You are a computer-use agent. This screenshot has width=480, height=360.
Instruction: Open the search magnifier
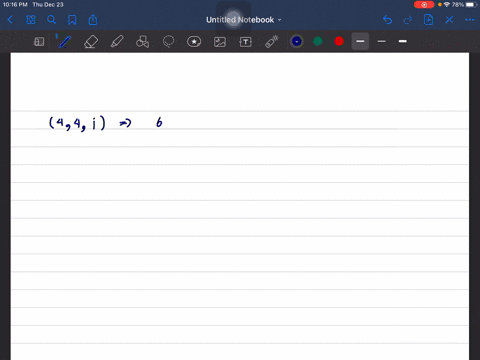pyautogui.click(x=51, y=20)
